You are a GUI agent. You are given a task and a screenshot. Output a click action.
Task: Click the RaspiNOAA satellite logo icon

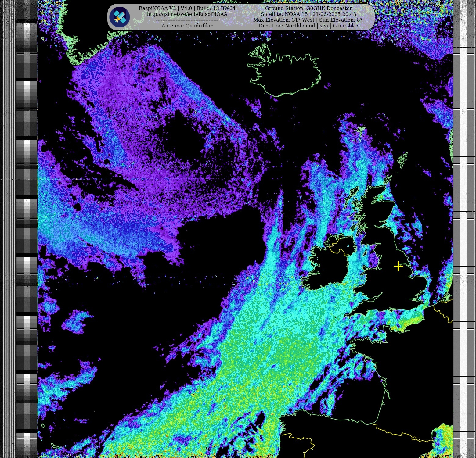(x=120, y=17)
